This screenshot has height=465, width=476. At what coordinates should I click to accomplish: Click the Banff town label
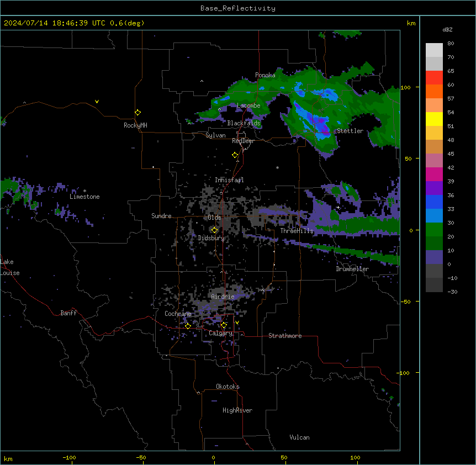click(x=68, y=313)
